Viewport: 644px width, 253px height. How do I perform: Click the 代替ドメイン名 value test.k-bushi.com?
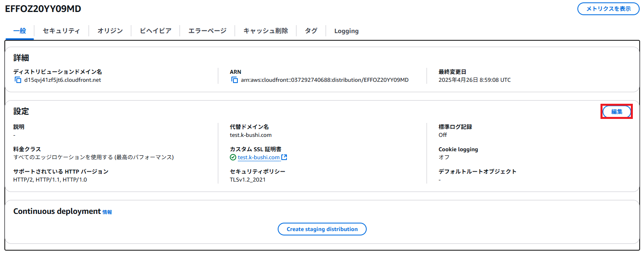tap(251, 135)
